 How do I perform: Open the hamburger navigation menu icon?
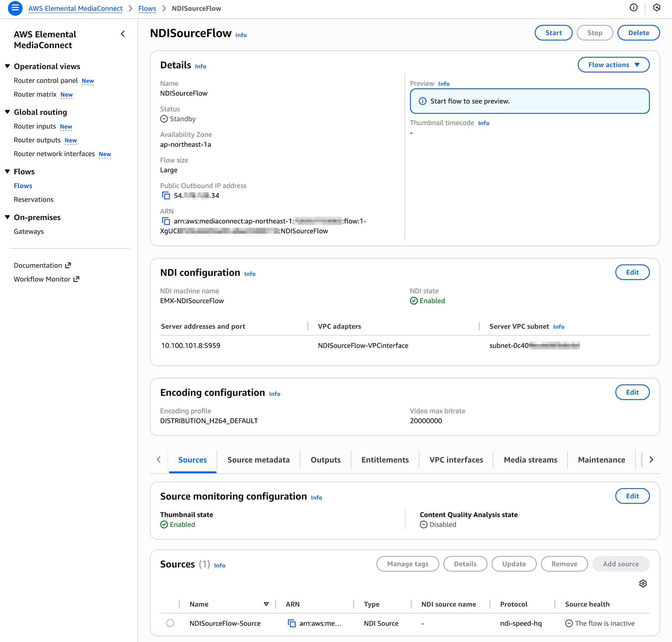15,8
